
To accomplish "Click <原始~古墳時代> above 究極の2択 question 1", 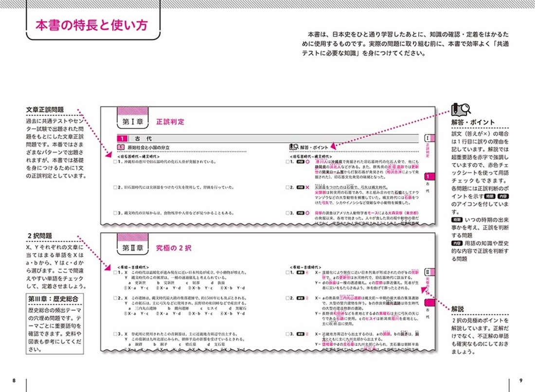I will tap(133, 267).
